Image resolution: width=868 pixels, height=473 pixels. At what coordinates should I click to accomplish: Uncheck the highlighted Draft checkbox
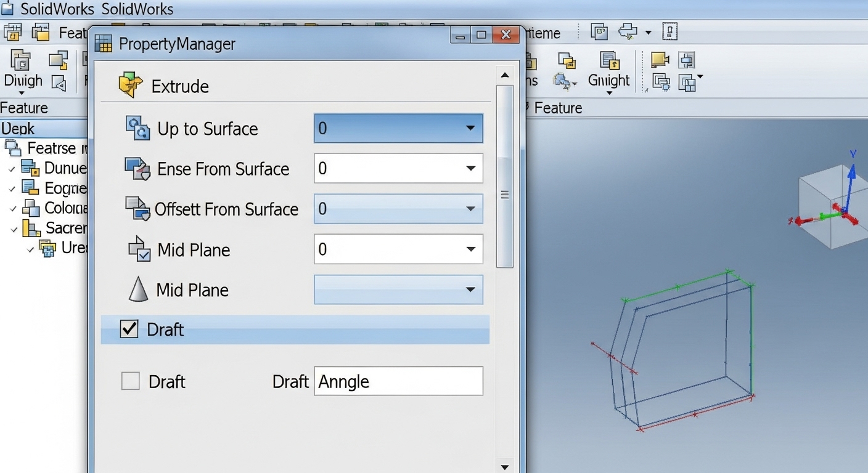coord(129,329)
